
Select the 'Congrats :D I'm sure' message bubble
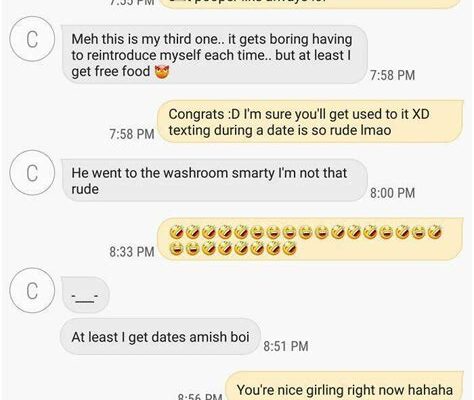tap(310, 122)
